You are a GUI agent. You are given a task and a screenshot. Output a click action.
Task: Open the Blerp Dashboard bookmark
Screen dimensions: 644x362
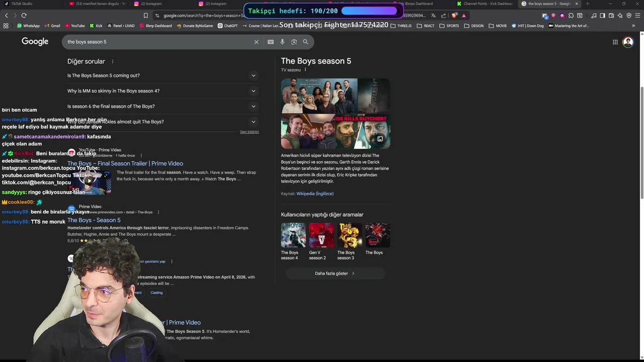point(156,26)
